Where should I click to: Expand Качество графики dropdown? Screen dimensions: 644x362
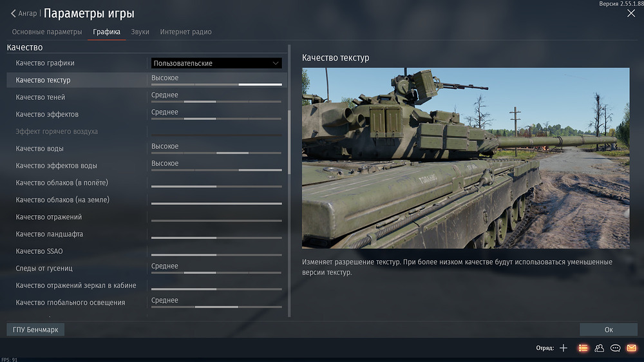tap(216, 63)
